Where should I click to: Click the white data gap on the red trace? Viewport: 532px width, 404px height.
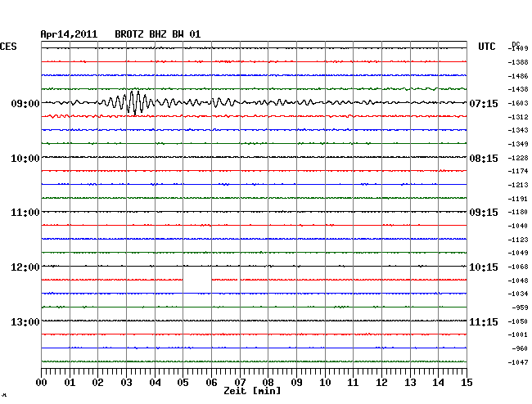coord(196,280)
